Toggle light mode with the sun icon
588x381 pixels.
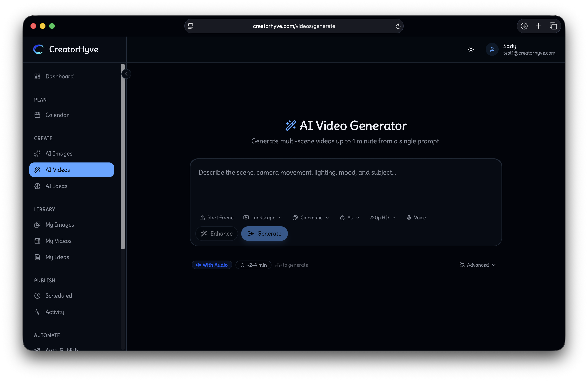point(471,49)
